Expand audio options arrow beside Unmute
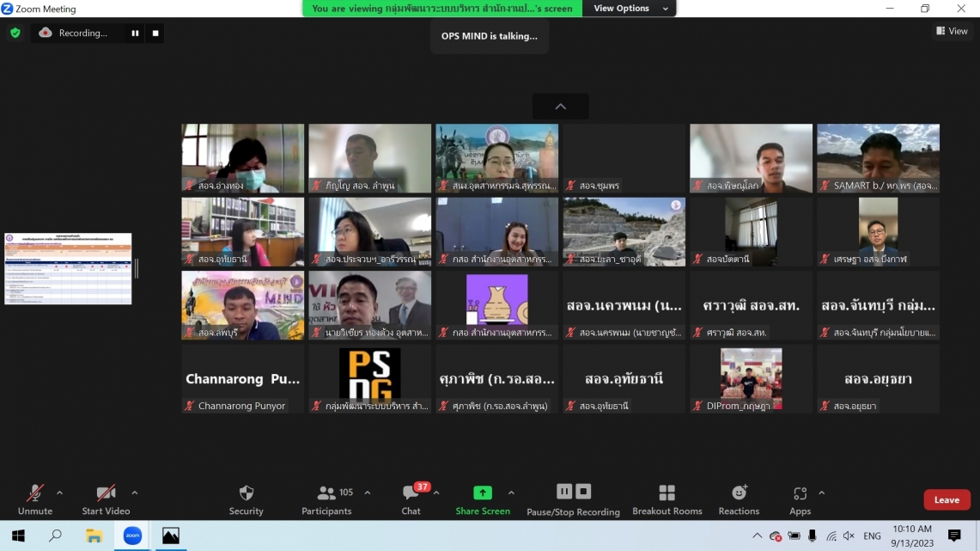This screenshot has width=980, height=551. coord(59,493)
